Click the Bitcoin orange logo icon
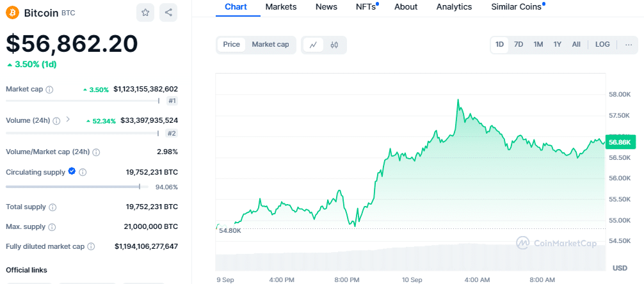Screen dimensions: 644x284 [13, 13]
